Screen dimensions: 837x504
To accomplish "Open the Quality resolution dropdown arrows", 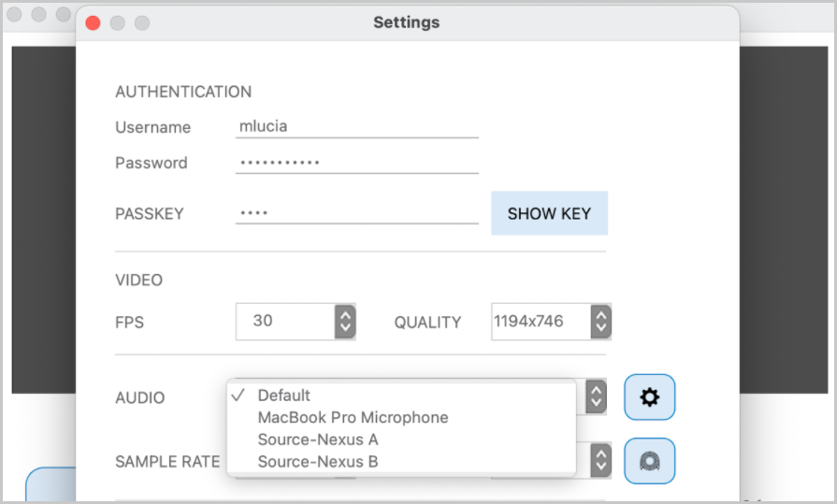I will tap(601, 322).
